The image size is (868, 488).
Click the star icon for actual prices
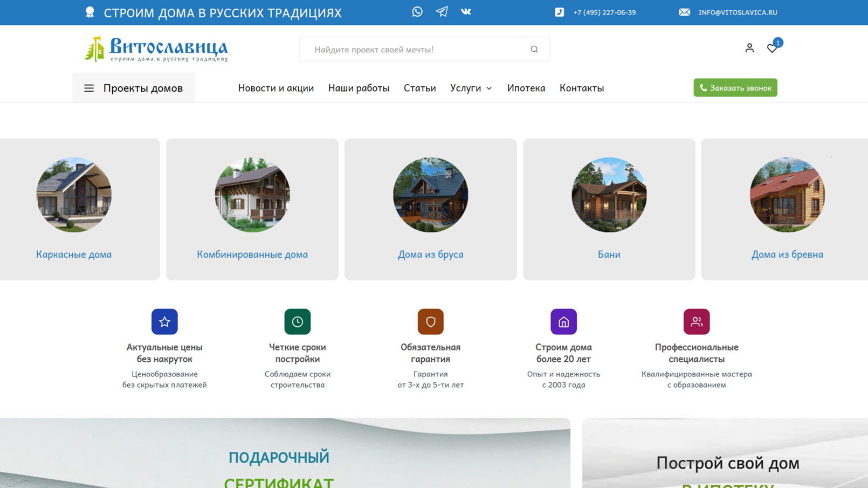(164, 322)
